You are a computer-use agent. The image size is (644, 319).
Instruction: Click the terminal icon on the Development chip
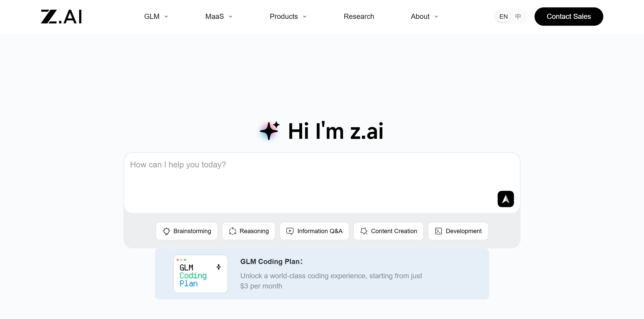[x=438, y=231]
